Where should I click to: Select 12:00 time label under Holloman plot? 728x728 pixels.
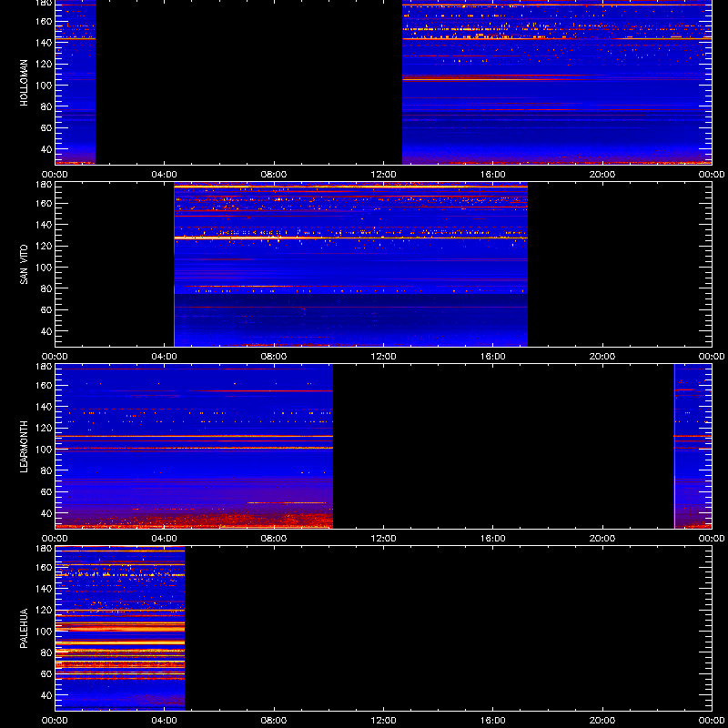[383, 175]
